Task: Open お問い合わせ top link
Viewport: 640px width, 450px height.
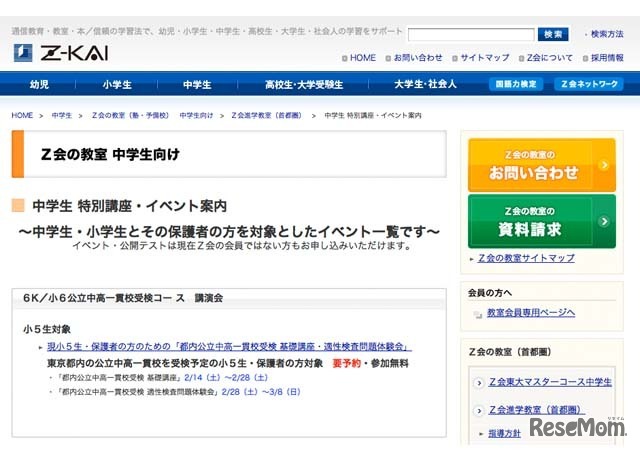Action: 418,58
